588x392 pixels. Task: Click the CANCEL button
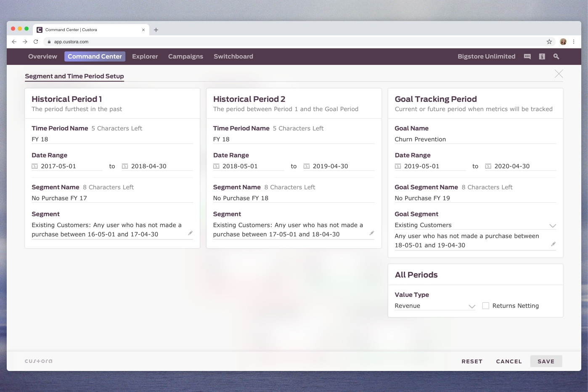509,361
